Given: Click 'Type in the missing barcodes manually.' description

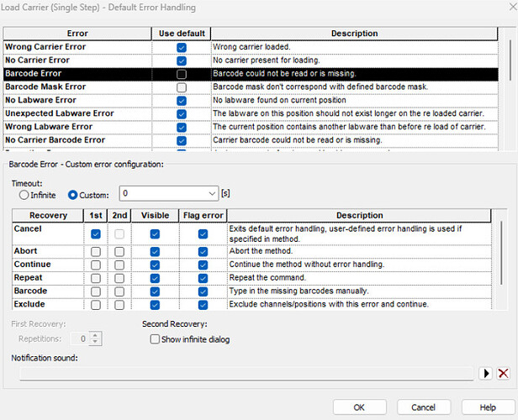Looking at the screenshot, I should click(299, 291).
